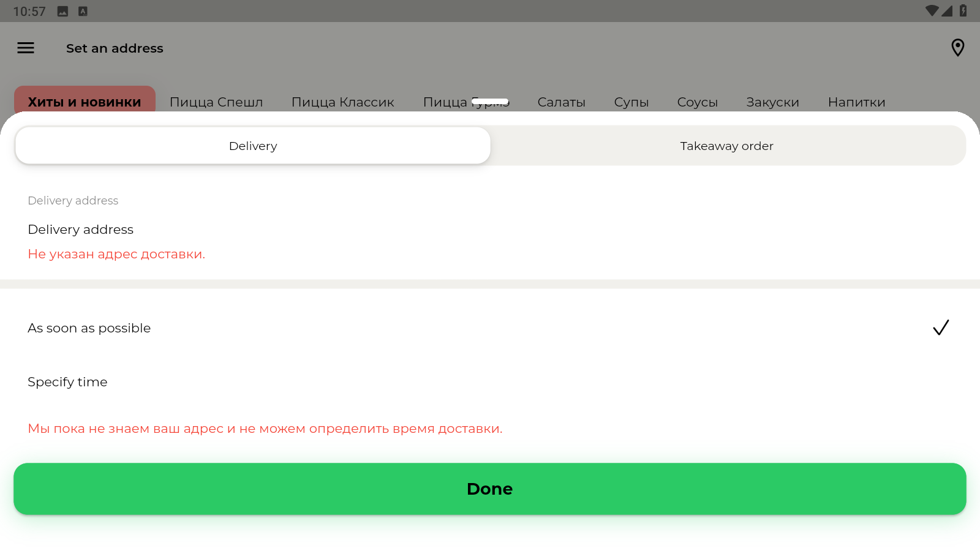Screen dimensions: 980x551
Task: Open Салаты category tab
Action: pos(562,102)
